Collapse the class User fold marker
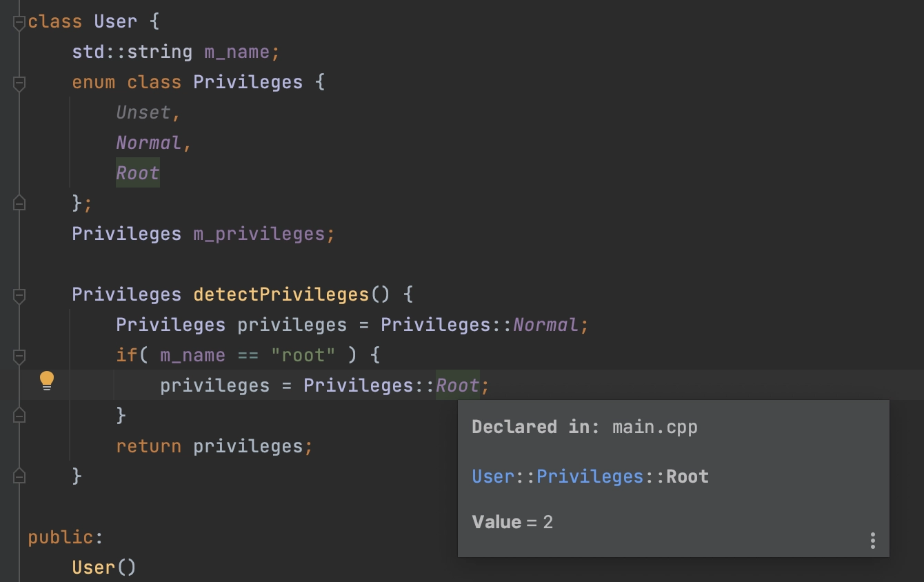 point(19,23)
